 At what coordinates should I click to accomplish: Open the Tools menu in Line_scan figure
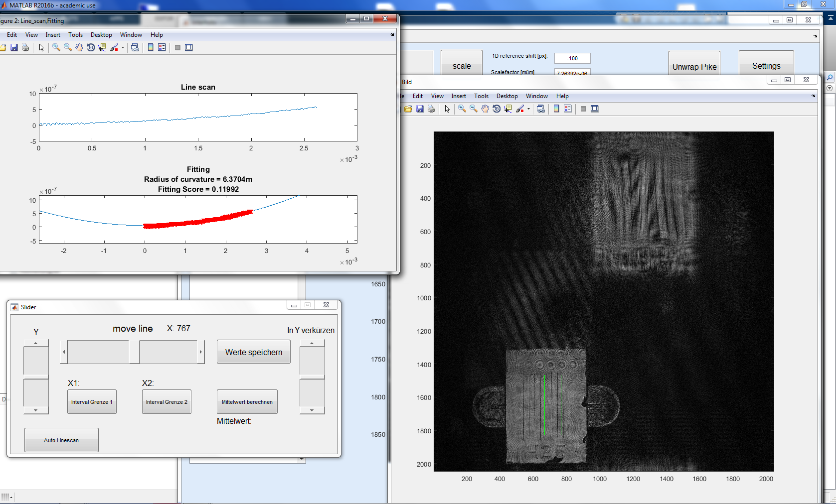[75, 35]
